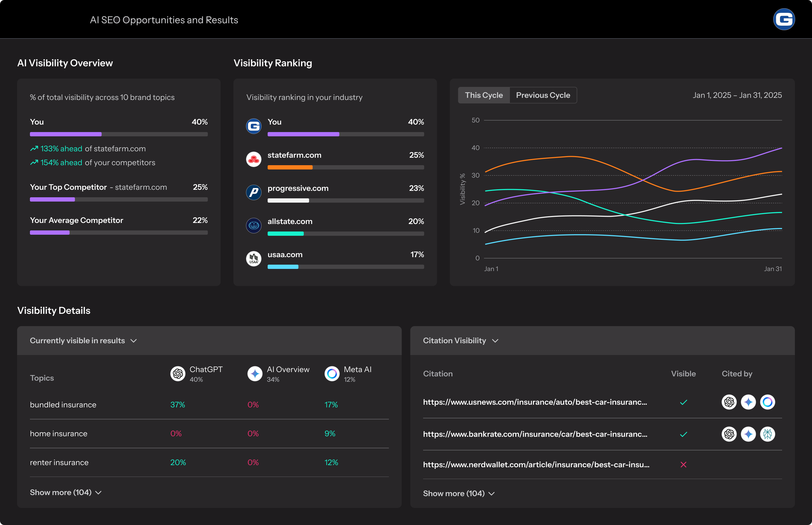Click the statefarm.com logo icon

click(x=253, y=159)
